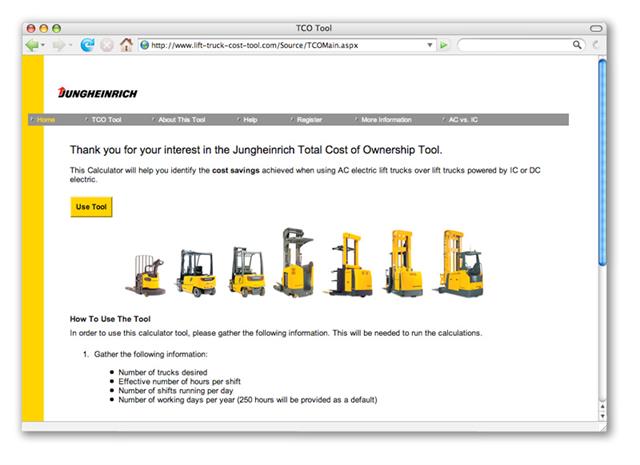This screenshot has width=640, height=465.
Task: Click the green back arrow button
Action: click(31, 45)
